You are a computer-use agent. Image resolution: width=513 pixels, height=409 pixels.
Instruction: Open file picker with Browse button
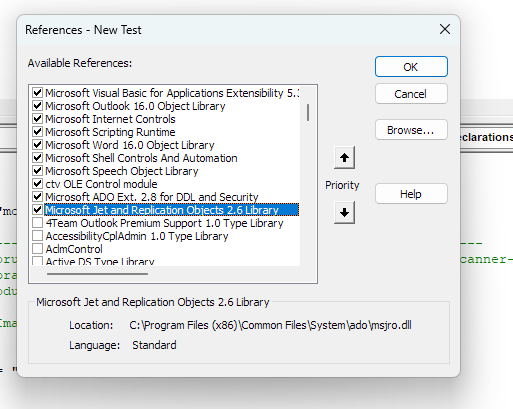411,130
